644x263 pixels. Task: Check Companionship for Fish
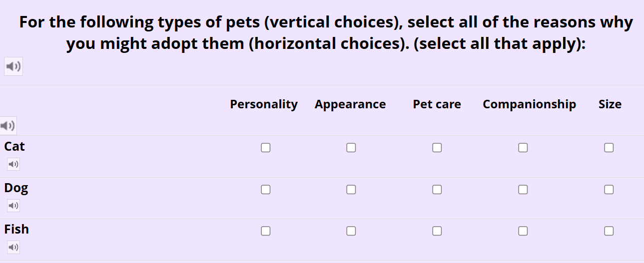tap(523, 231)
